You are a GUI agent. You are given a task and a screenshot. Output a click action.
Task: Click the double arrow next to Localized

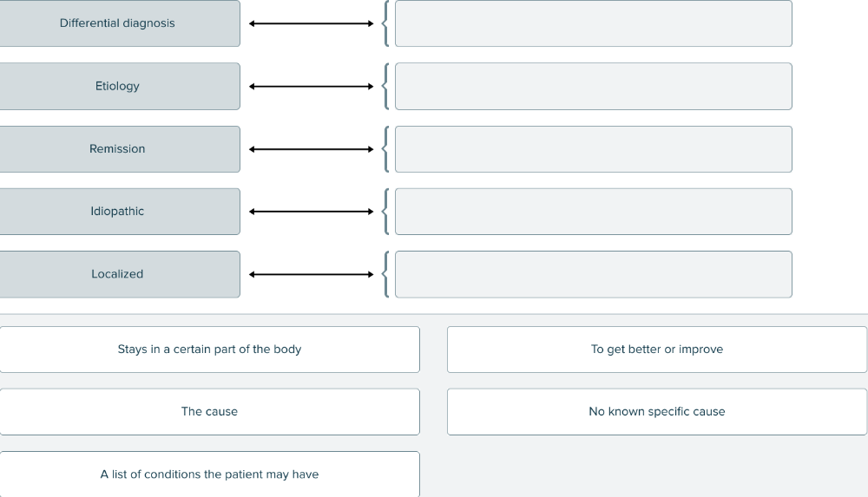coord(311,274)
